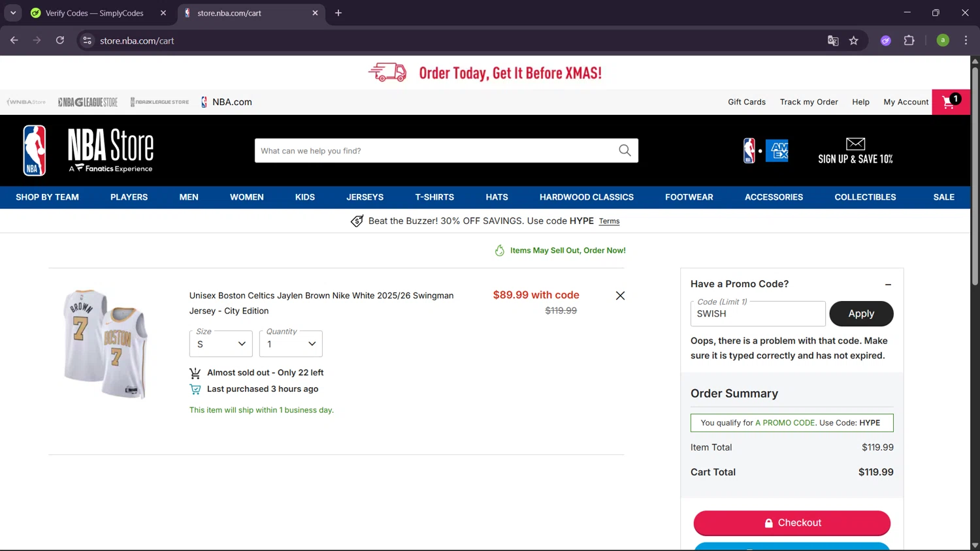Open COLLECTIBLES menu
The image size is (980, 551).
[x=865, y=197]
